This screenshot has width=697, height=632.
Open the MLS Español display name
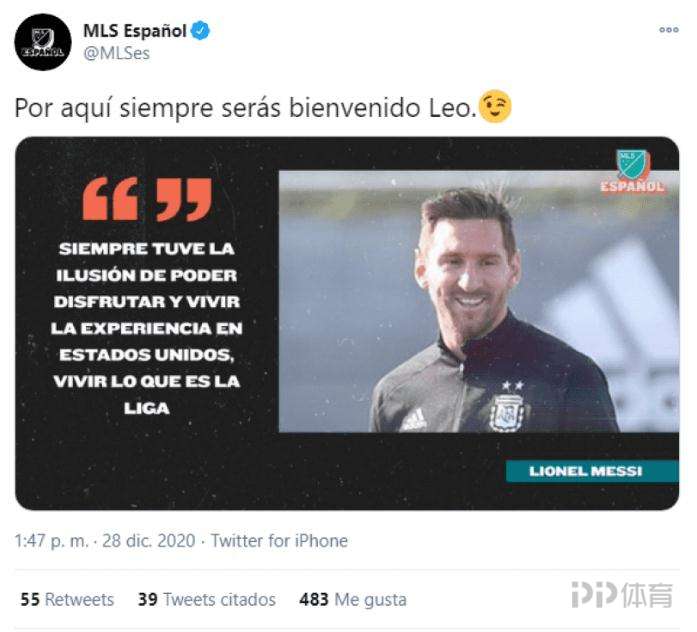point(135,31)
